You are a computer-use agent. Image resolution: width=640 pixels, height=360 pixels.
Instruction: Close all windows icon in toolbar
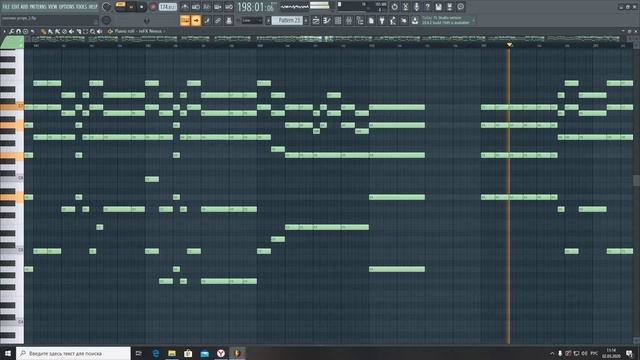pos(404,20)
